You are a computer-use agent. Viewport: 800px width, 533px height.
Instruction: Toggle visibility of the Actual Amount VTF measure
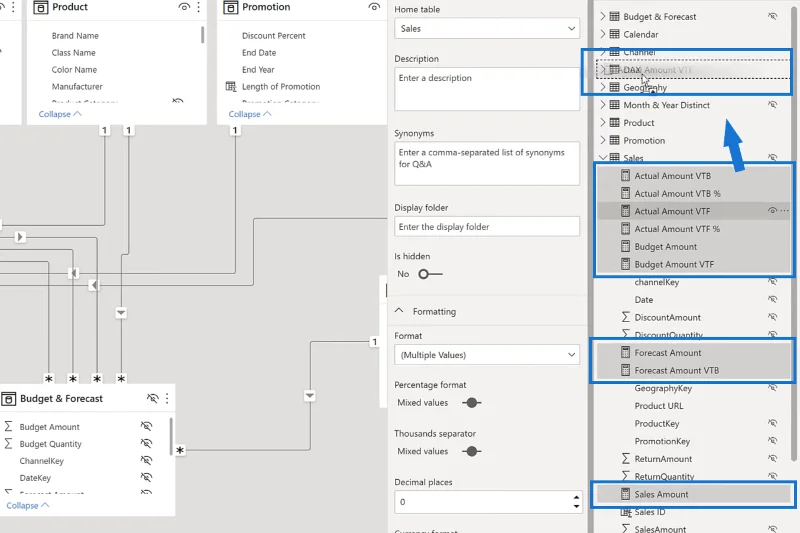(772, 211)
